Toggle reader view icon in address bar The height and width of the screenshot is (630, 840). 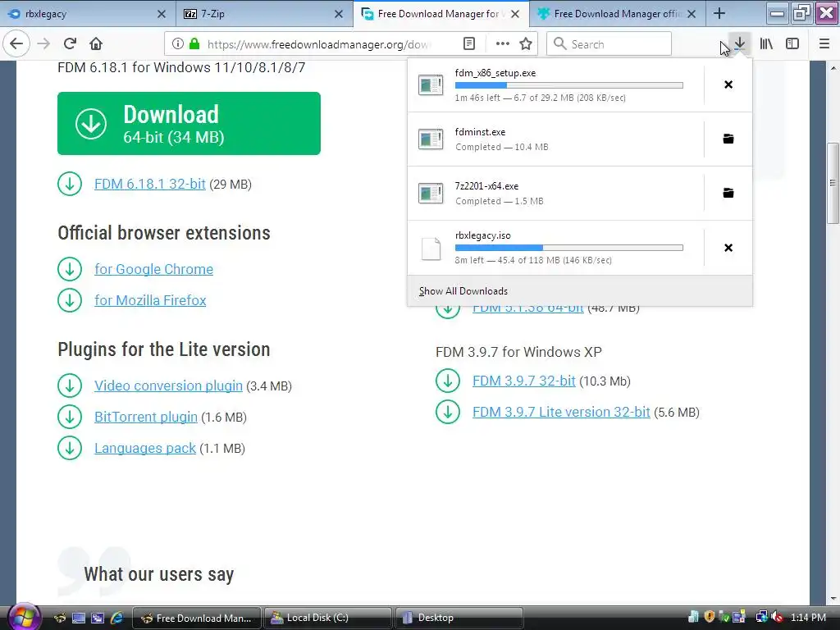click(468, 44)
